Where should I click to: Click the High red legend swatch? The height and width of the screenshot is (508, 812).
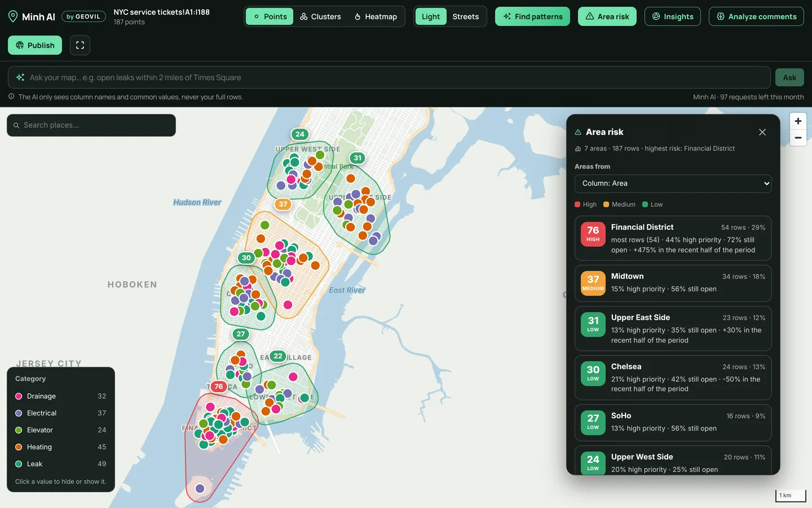point(577,204)
